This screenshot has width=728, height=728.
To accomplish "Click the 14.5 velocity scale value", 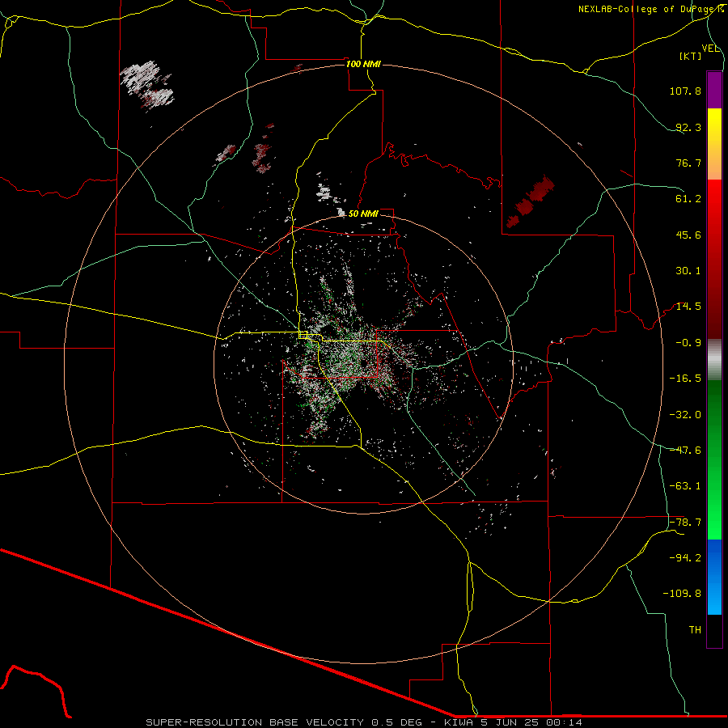I will [688, 307].
